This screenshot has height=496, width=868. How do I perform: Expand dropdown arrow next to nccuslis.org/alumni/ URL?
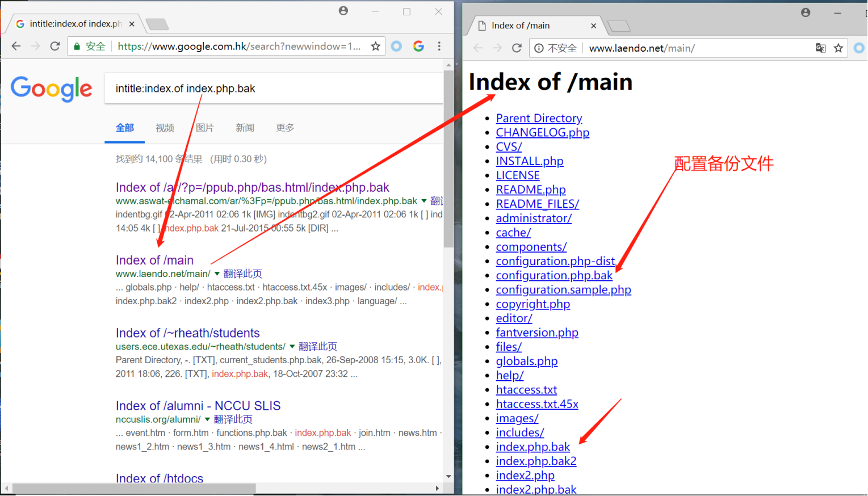click(207, 419)
